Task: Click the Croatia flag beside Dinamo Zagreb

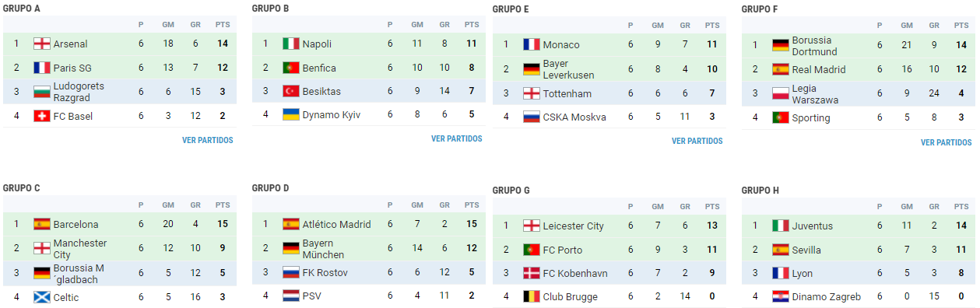Action: (781, 296)
